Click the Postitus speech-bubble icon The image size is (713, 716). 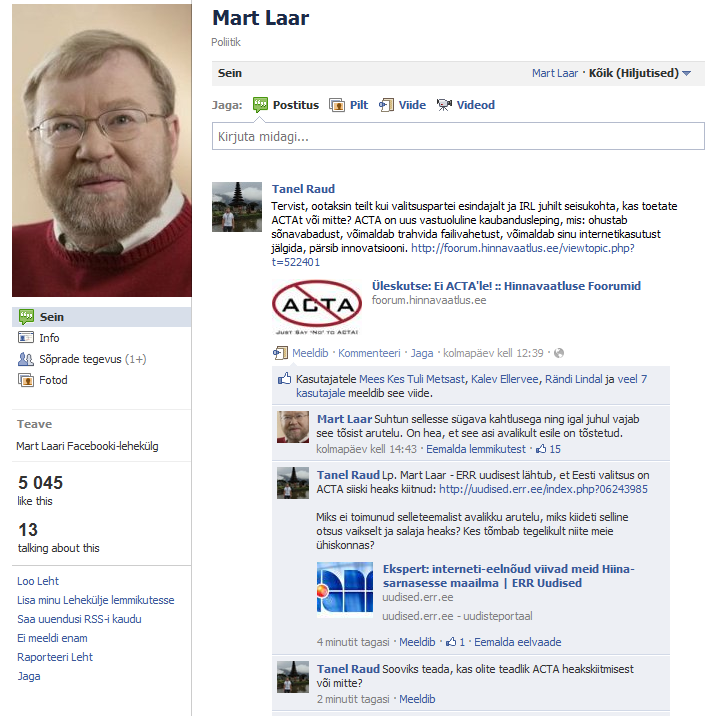click(x=260, y=105)
